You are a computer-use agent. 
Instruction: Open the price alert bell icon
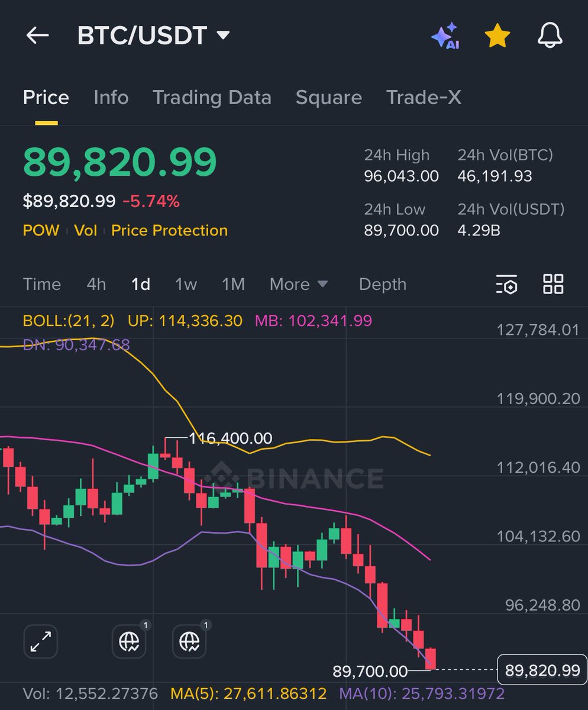pyautogui.click(x=550, y=36)
